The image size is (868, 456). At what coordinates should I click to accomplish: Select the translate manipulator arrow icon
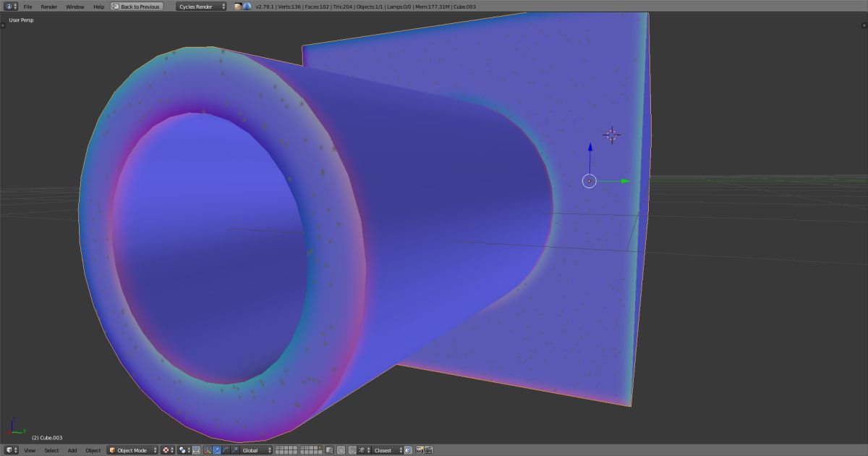[x=216, y=450]
